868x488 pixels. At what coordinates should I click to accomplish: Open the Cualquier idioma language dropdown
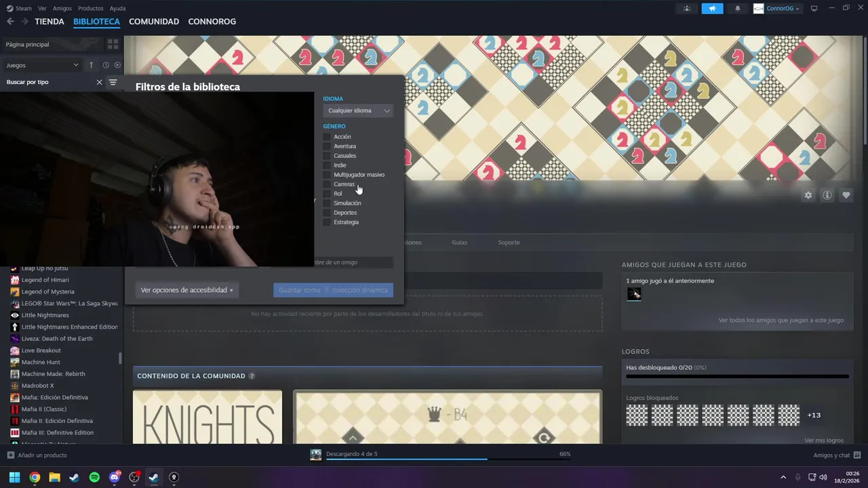[358, 110]
